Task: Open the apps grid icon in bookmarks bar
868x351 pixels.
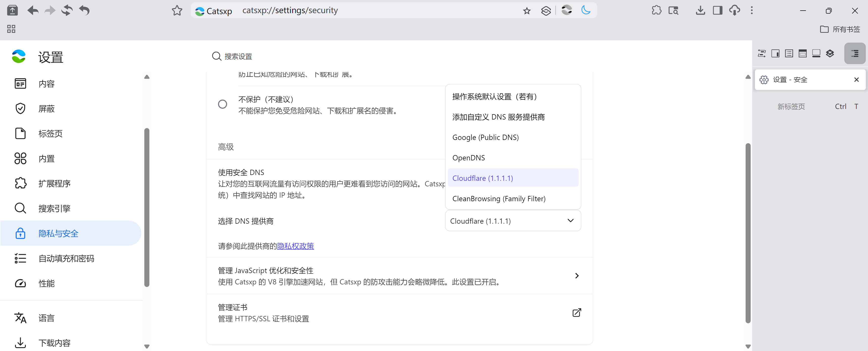Action: point(11,29)
